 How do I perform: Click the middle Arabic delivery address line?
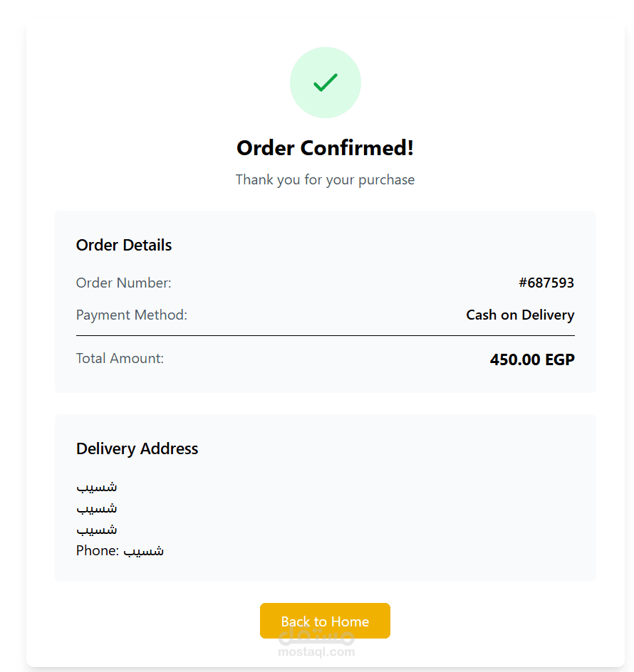(97, 508)
